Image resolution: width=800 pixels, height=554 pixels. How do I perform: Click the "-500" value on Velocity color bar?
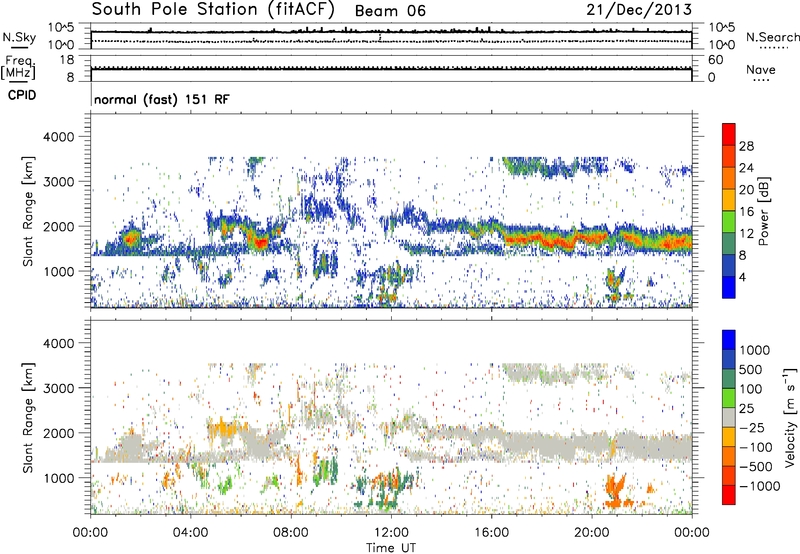tap(756, 466)
